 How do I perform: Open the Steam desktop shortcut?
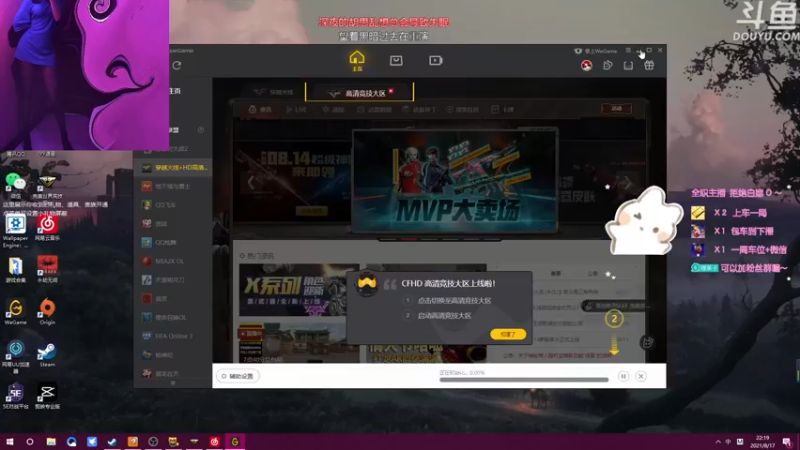[47, 354]
